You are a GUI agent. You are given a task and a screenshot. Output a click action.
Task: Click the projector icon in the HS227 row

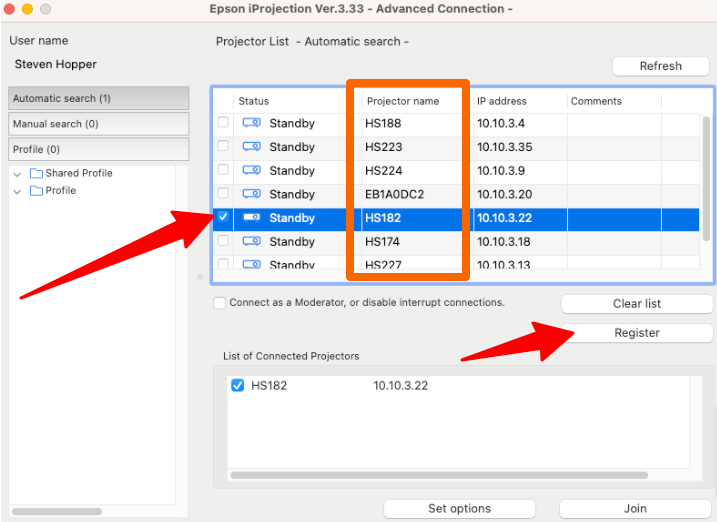(251, 264)
